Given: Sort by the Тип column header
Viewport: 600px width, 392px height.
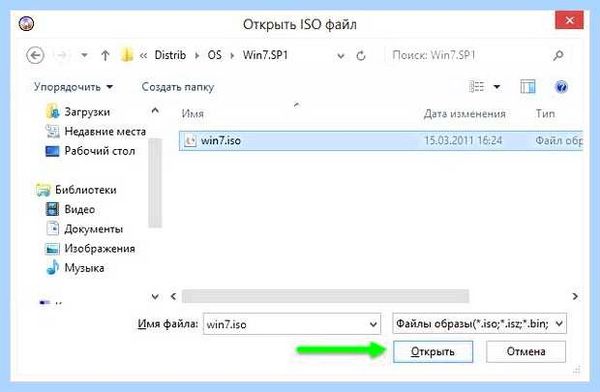Looking at the screenshot, I should (545, 114).
